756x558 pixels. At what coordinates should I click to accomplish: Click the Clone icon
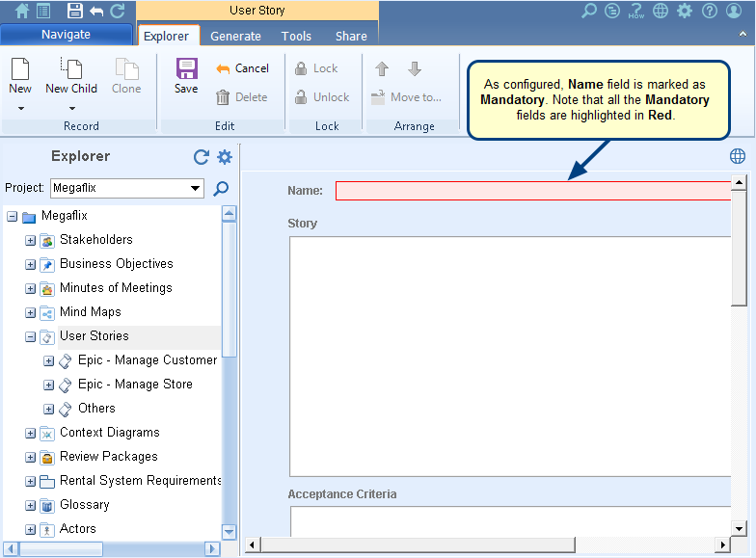(x=127, y=69)
